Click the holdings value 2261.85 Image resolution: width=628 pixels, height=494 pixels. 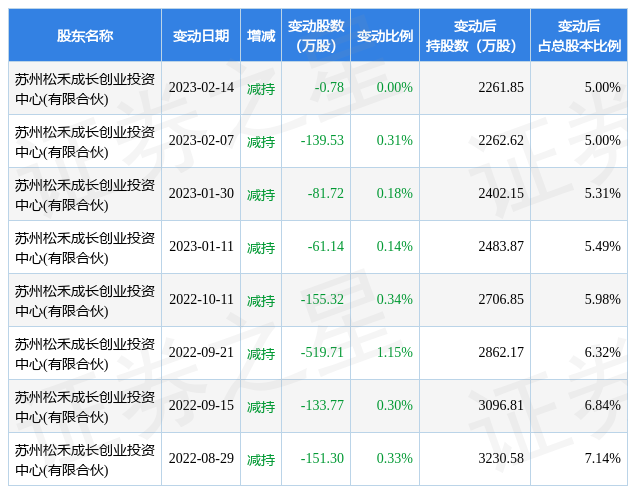[501, 87]
